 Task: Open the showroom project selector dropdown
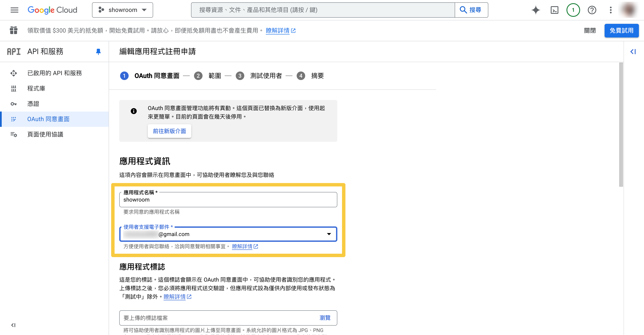[x=122, y=10]
